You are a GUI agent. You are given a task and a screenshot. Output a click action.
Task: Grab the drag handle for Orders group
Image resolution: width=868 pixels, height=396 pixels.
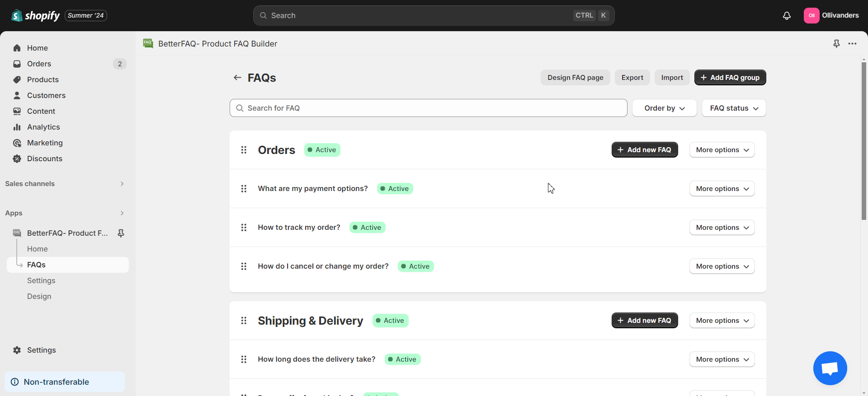(244, 150)
